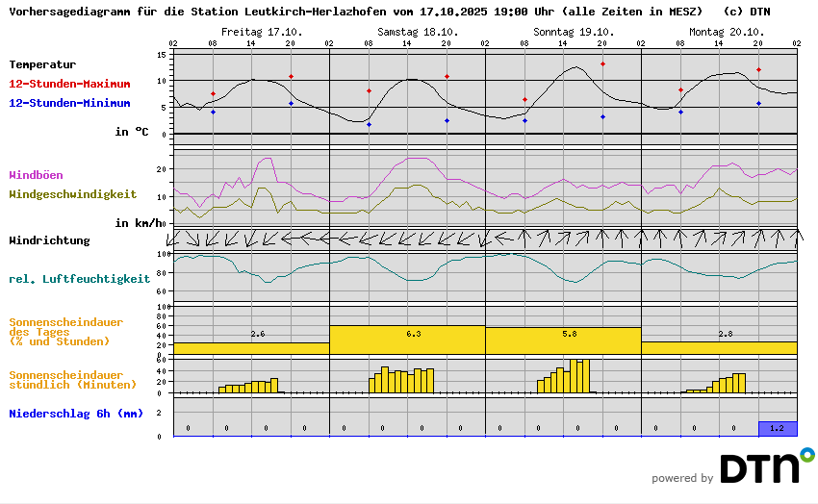Click the yellow 5.8 hours sunshine bar
The height and width of the screenshot is (504, 818).
point(563,340)
